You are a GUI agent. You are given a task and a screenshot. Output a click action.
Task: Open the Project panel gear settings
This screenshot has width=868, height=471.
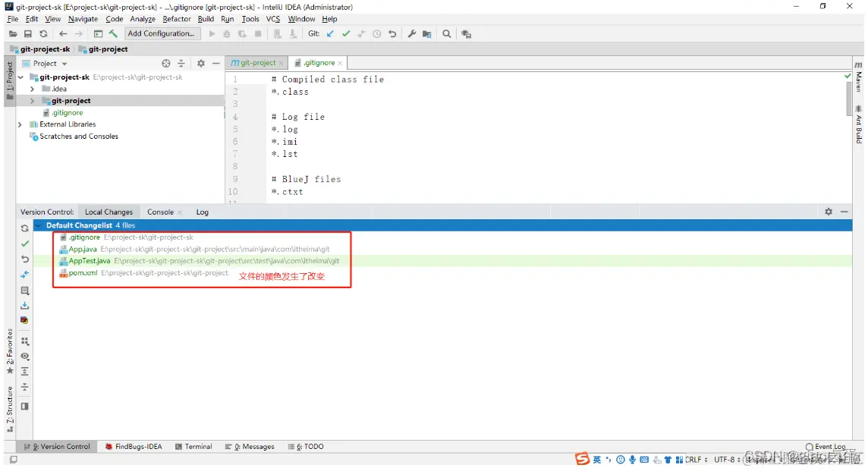pyautogui.click(x=201, y=64)
